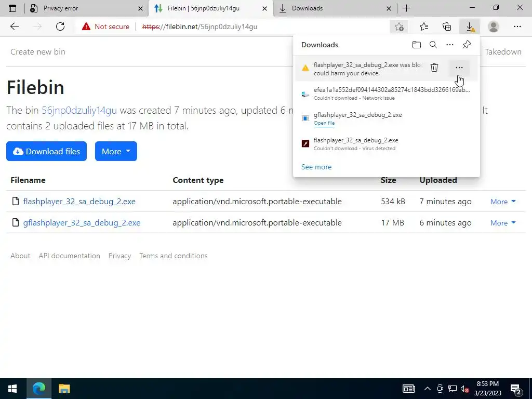Click Microsoft Edge taskbar icon
The width and height of the screenshot is (532, 399).
(38, 389)
